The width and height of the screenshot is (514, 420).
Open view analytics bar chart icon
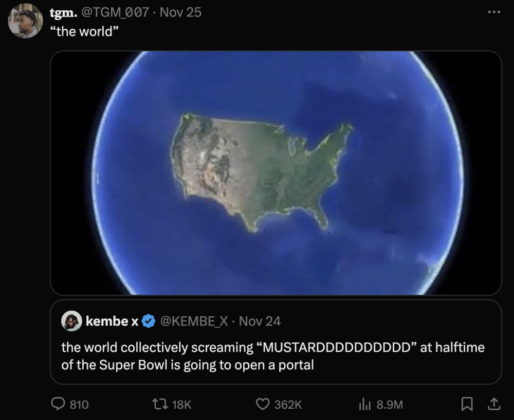click(x=364, y=405)
